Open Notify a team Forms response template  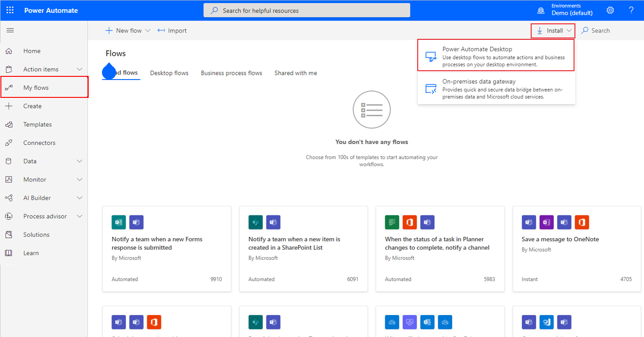[167, 249]
